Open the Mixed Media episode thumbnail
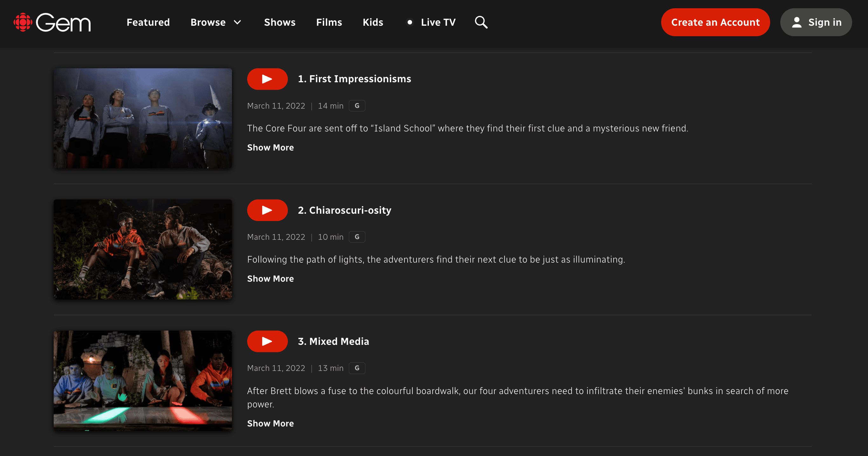 tap(143, 380)
